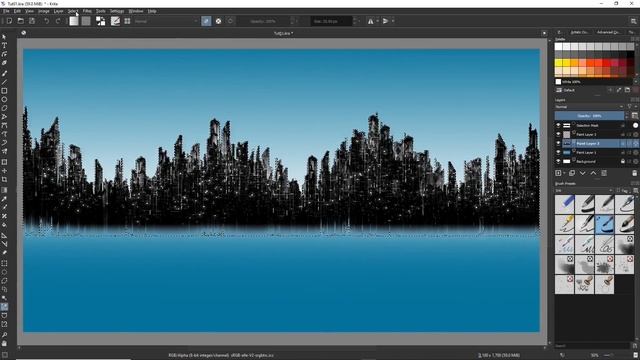Delete the selected layer with trash icon

pyautogui.click(x=635, y=173)
